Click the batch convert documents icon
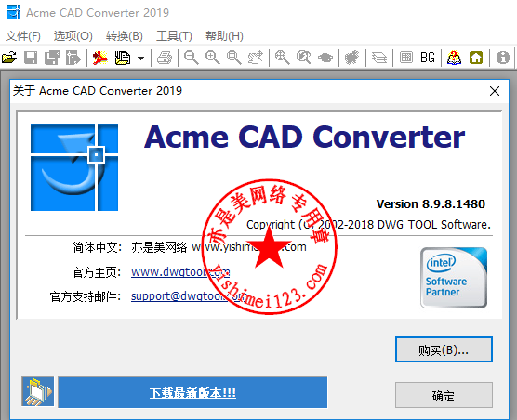517x420 pixels. [123, 58]
